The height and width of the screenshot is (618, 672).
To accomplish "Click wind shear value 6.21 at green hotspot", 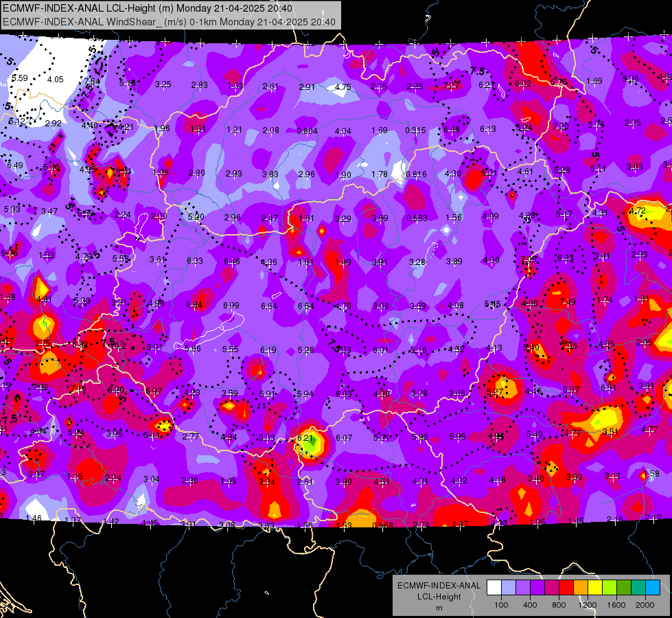I will click(x=305, y=438).
